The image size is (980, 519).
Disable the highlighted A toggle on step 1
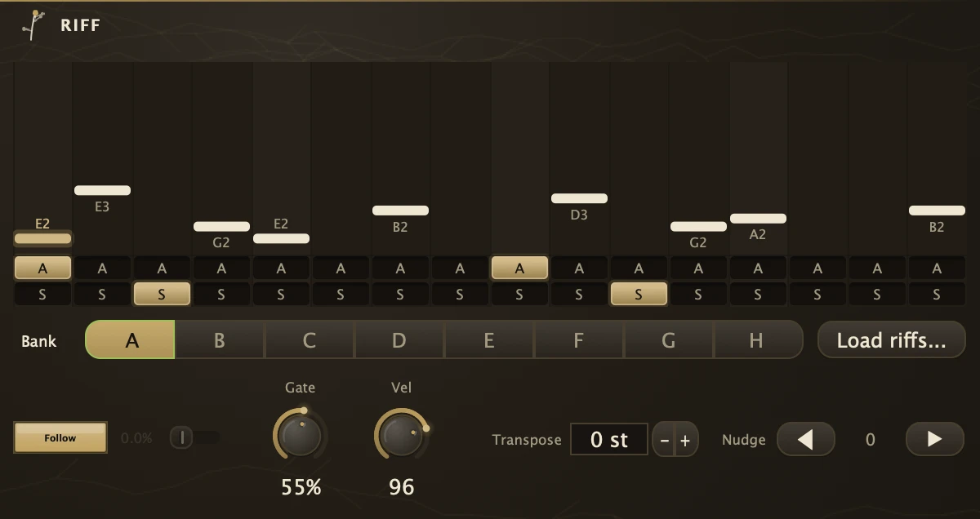[x=42, y=268]
